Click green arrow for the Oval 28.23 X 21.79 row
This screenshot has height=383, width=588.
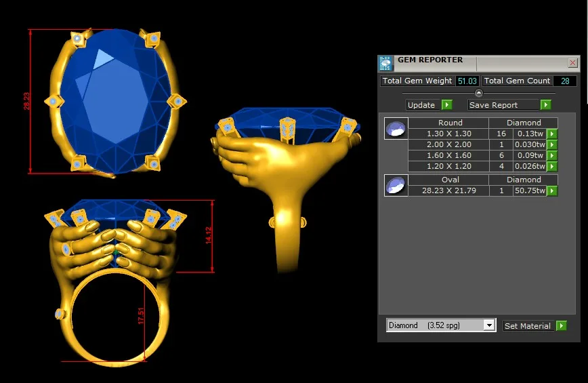(552, 191)
